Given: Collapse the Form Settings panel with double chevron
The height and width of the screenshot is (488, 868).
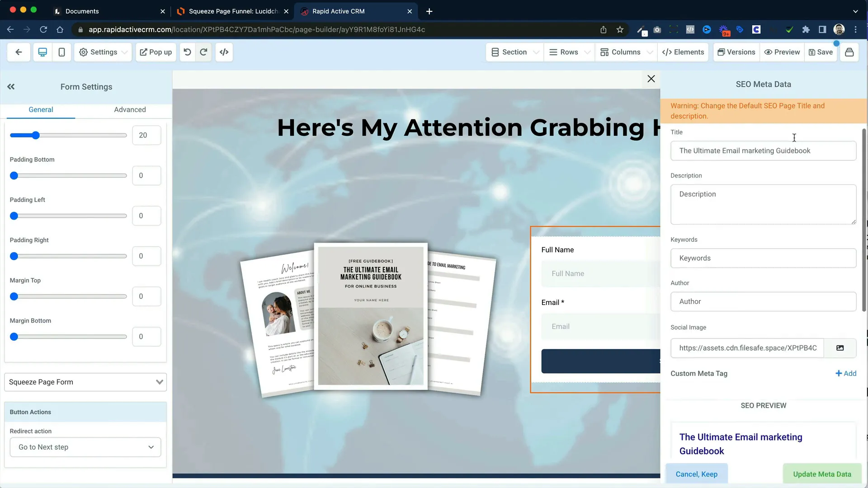Looking at the screenshot, I should click(11, 87).
